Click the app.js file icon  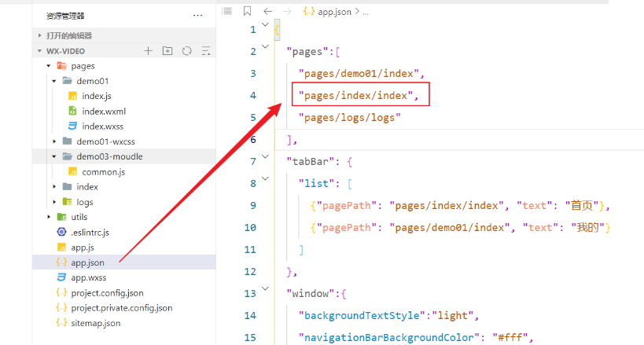pos(61,248)
